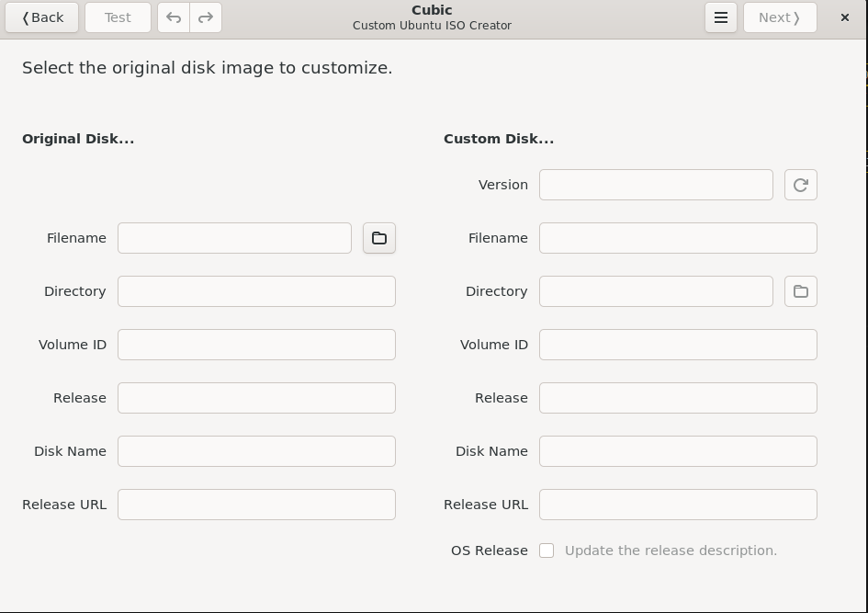868x613 pixels.
Task: Click the Test button
Action: tap(118, 17)
